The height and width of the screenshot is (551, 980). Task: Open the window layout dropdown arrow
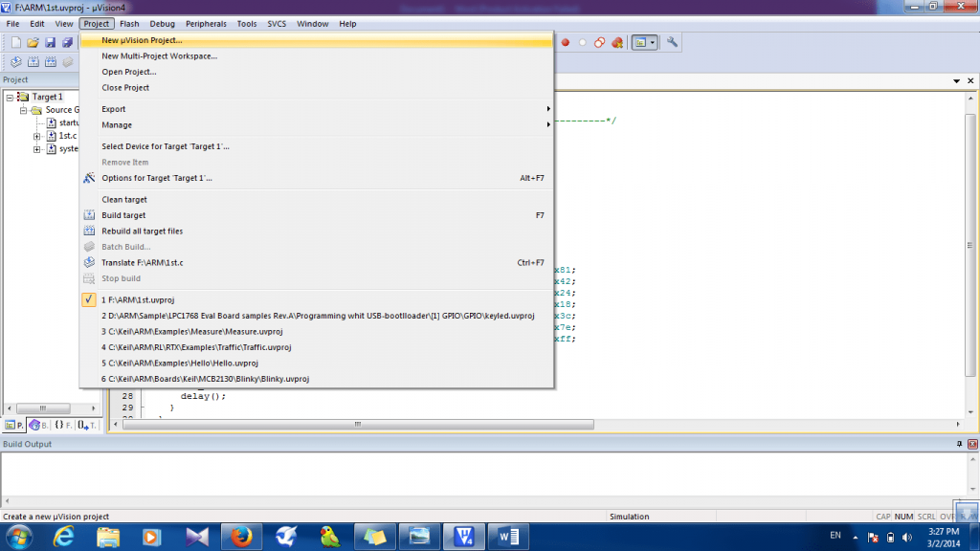[653, 42]
